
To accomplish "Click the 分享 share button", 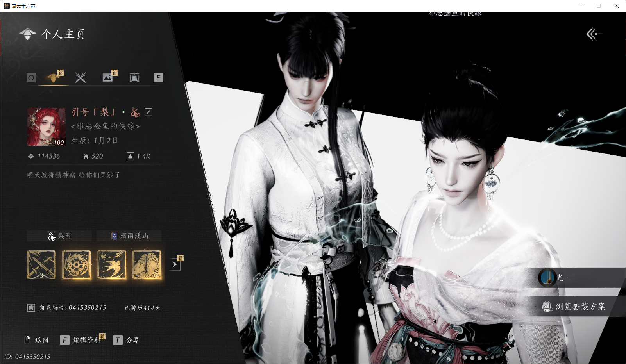I will pos(127,340).
